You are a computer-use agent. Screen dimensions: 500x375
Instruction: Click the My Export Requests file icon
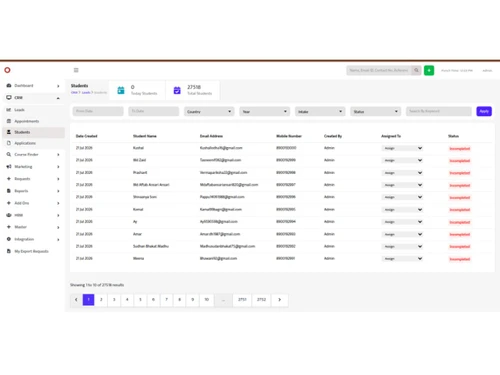pos(9,251)
